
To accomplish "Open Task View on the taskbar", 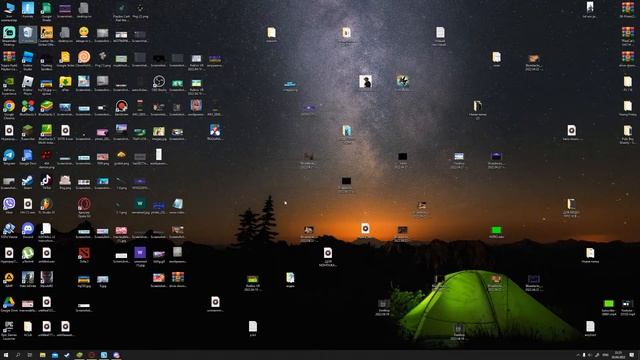I will [30, 355].
